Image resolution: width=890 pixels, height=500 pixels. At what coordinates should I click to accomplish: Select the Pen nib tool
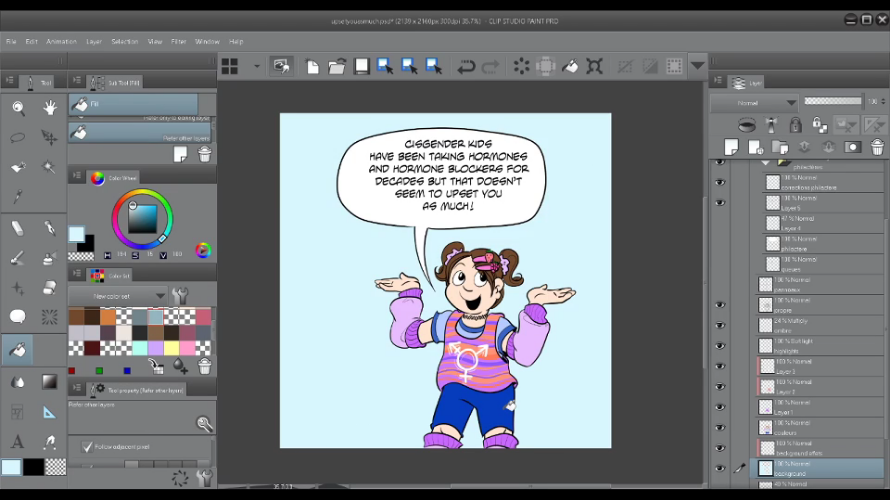[49, 228]
